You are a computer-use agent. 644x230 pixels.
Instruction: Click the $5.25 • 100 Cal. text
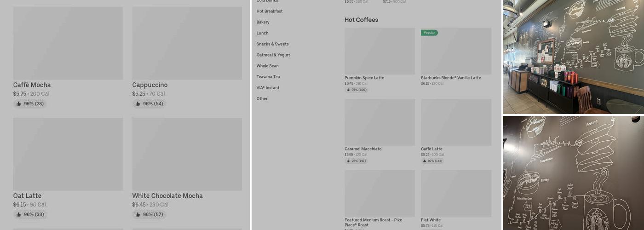[433, 155]
